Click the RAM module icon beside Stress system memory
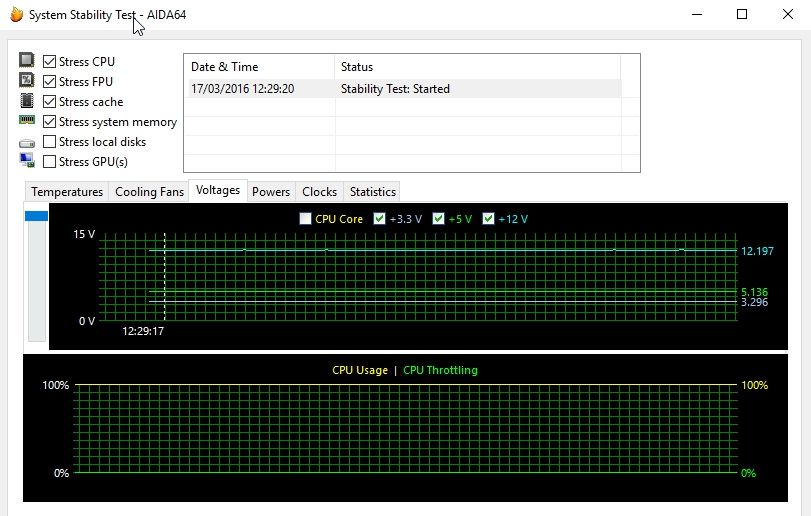The image size is (811, 516). pos(27,120)
